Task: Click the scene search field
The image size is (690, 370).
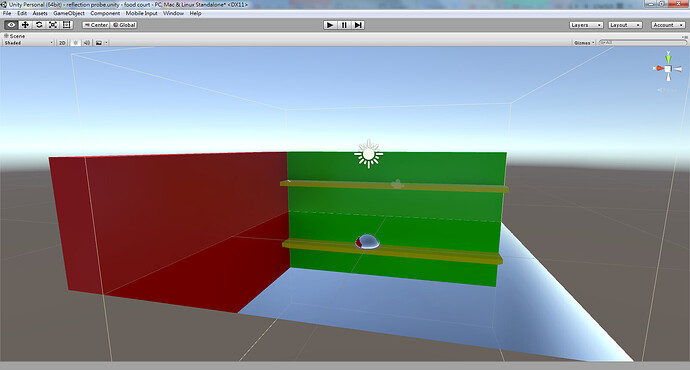Action: [643, 43]
